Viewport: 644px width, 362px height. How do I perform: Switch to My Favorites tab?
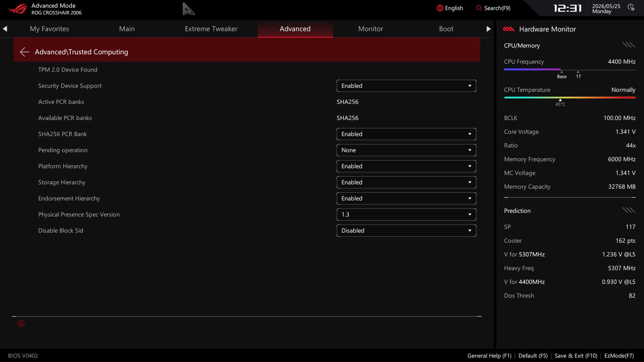coord(49,29)
